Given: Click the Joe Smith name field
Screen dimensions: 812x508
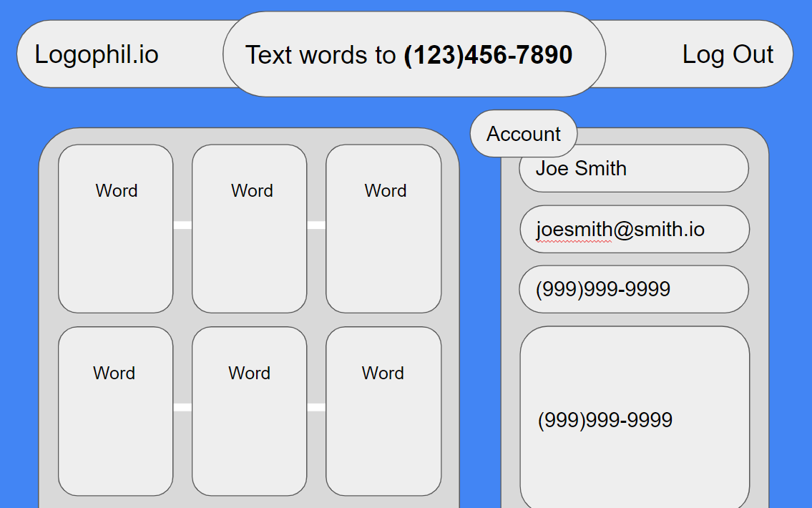Looking at the screenshot, I should 633,169.
